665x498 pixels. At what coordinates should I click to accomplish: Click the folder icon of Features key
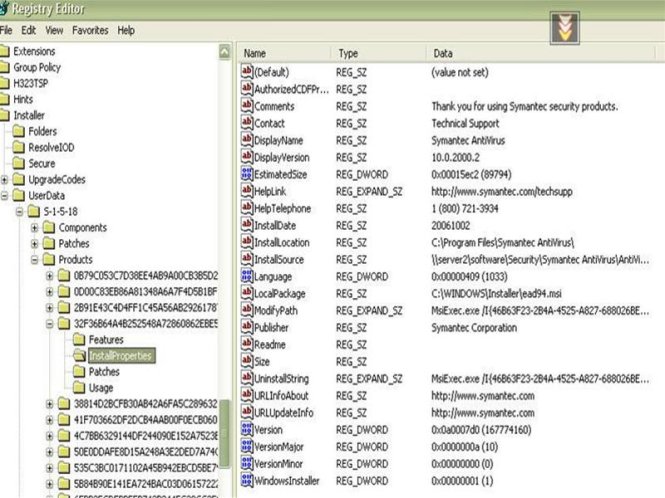(79, 340)
